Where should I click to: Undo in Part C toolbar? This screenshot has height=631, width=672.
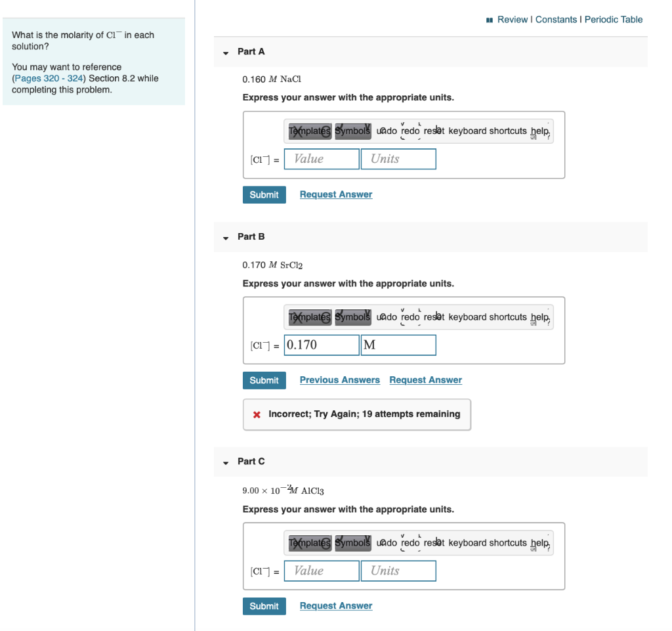point(387,543)
